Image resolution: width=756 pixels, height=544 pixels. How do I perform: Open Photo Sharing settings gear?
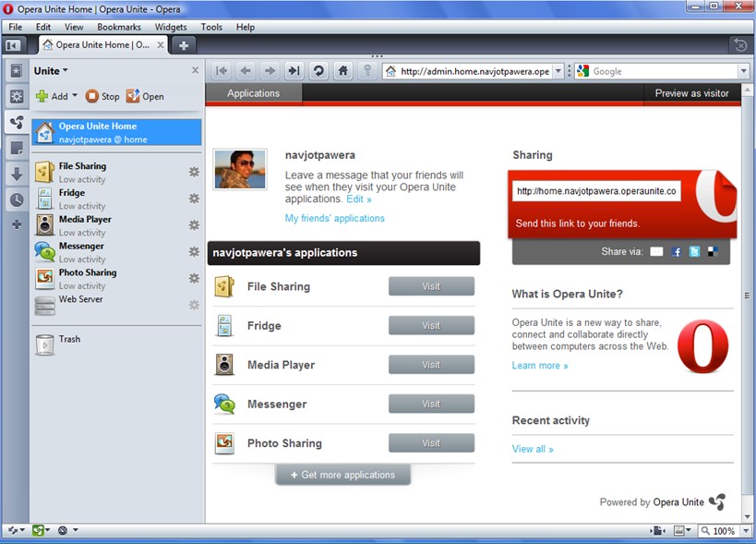point(194,278)
